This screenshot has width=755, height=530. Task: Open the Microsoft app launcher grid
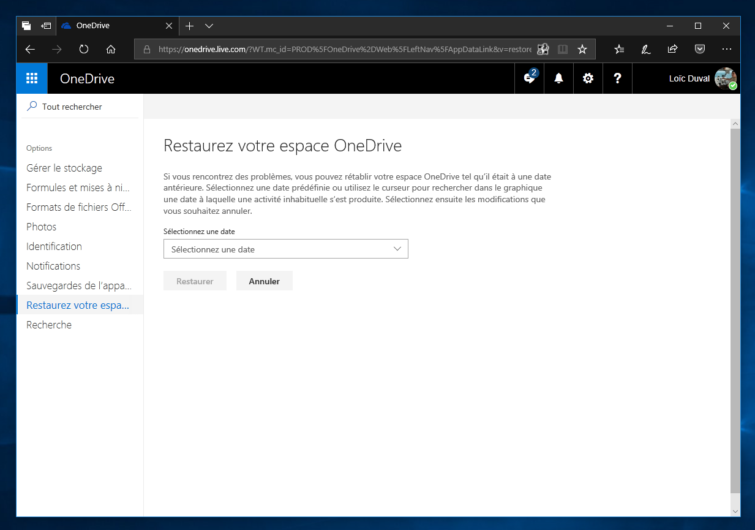tap(32, 78)
